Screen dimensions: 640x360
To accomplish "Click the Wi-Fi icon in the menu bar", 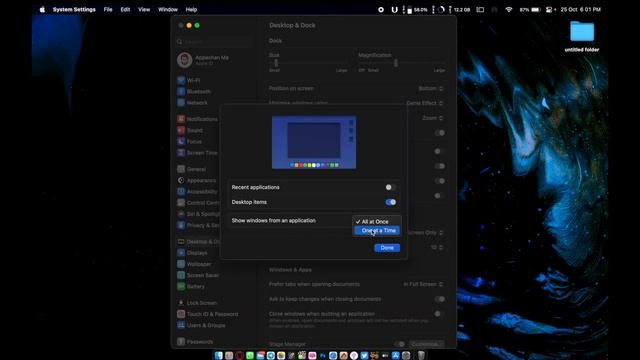I will pyautogui.click(x=509, y=9).
